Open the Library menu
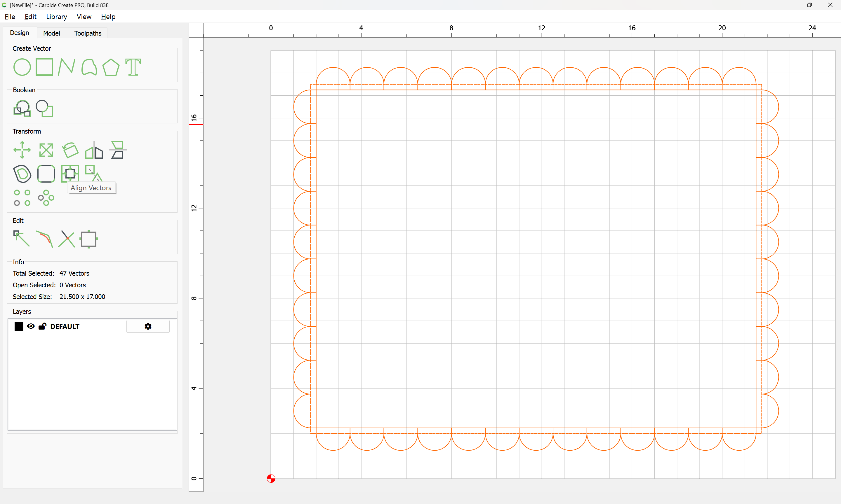 click(56, 17)
